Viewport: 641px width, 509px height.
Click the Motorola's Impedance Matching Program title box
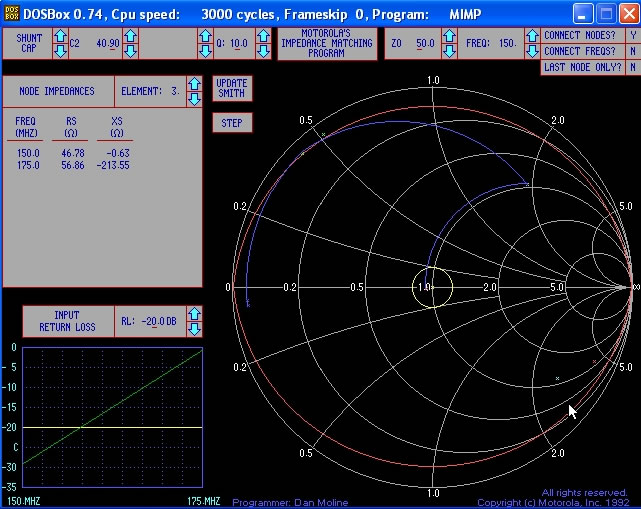coord(327,44)
